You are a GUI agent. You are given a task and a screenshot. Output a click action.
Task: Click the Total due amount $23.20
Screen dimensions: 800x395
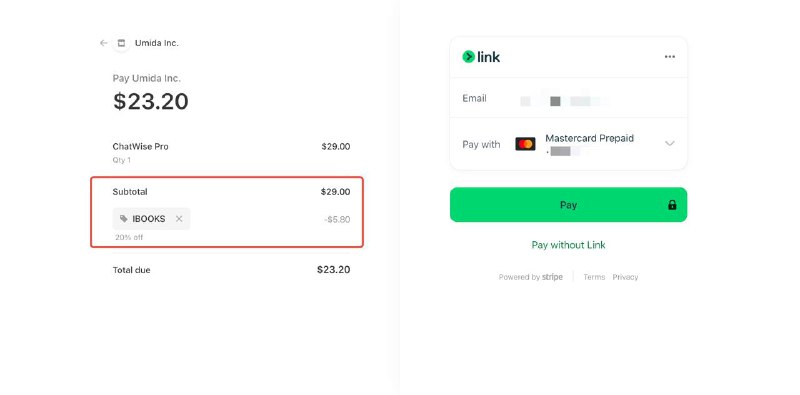pyautogui.click(x=333, y=270)
